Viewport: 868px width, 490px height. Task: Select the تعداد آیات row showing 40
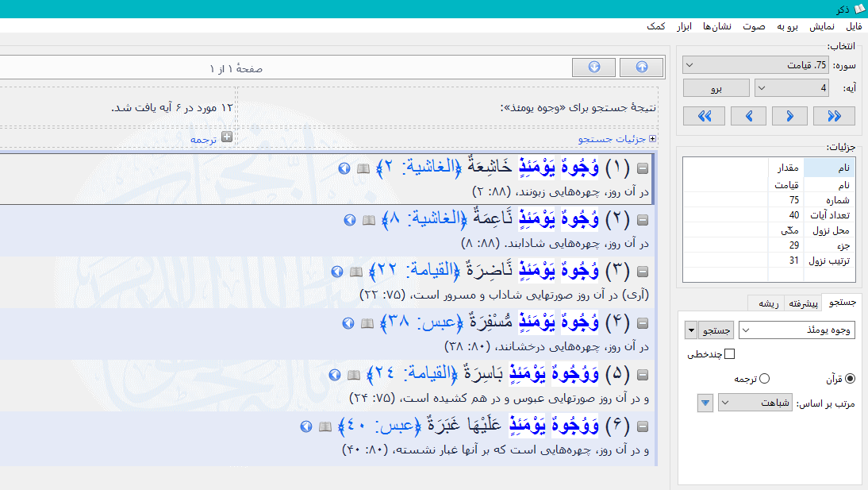tap(769, 215)
